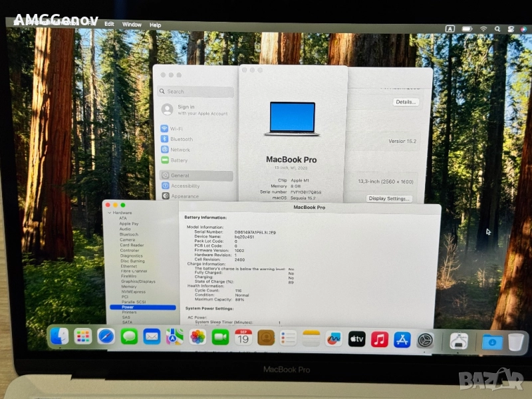Select General in Settings sidebar
The height and width of the screenshot is (399, 532).
(x=196, y=176)
